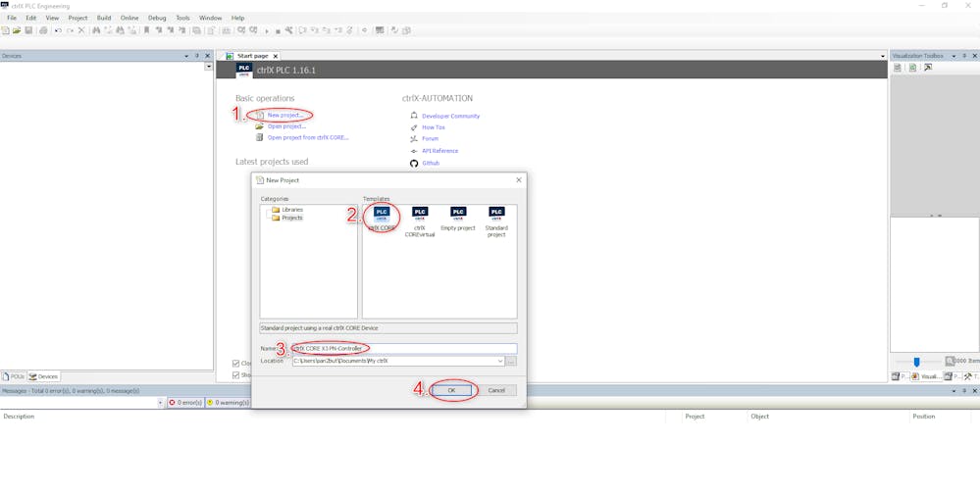The width and height of the screenshot is (980, 493).
Task: Click first Visualization Toolbox toolbar icon
Action: tap(898, 68)
